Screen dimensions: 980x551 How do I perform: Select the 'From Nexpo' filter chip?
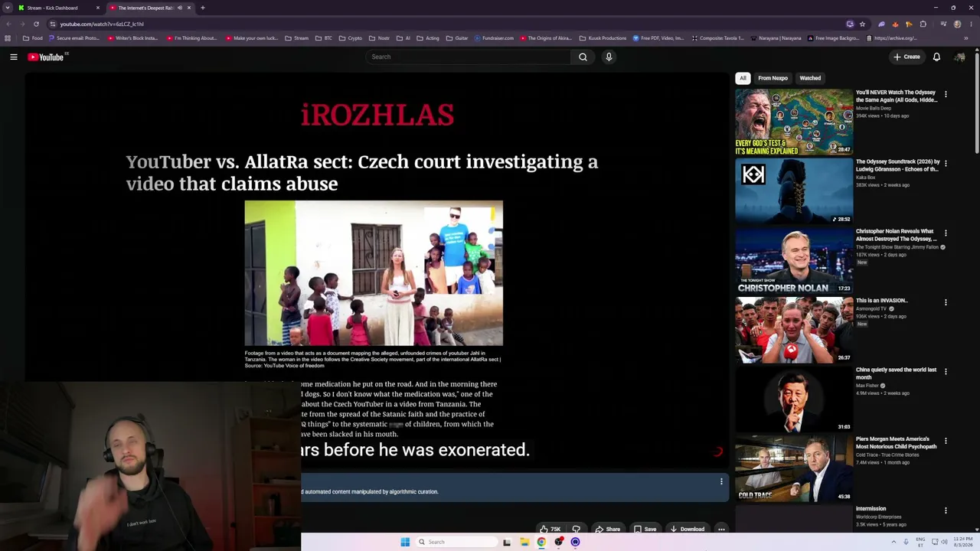pos(773,78)
